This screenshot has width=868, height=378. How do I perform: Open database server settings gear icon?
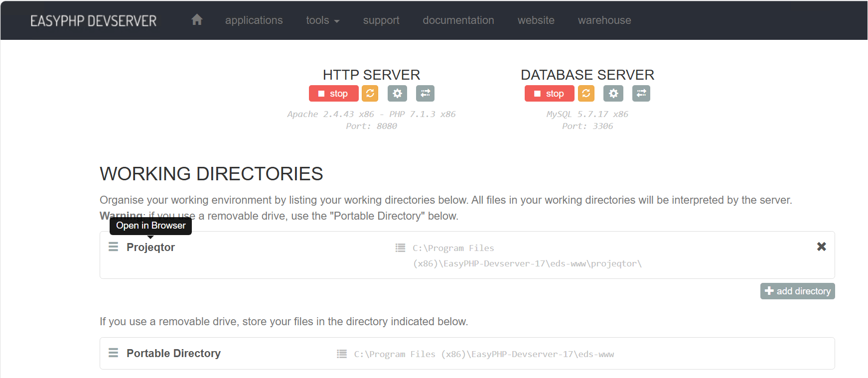[x=613, y=94]
